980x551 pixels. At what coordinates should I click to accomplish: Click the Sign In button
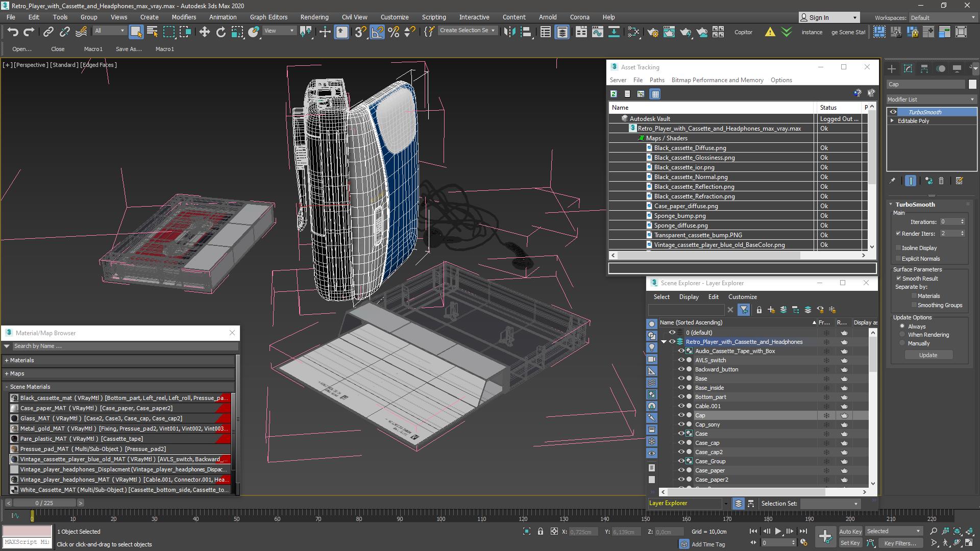[829, 17]
